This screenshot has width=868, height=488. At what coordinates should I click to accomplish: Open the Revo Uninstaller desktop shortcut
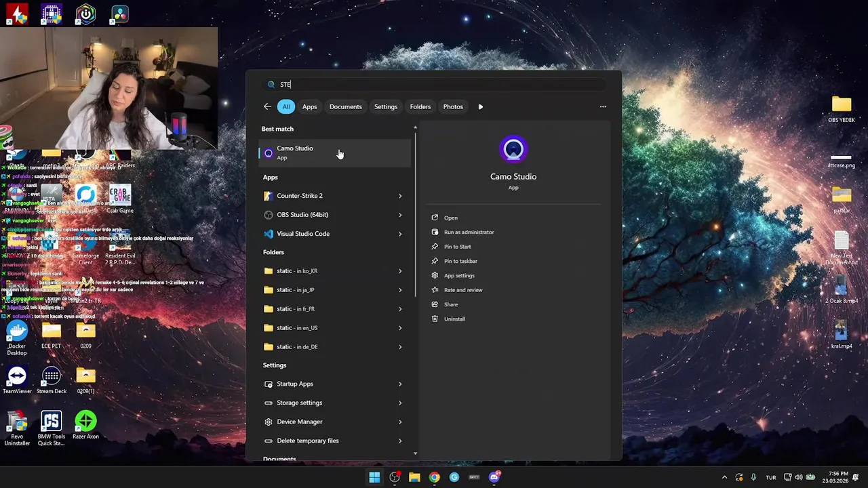click(17, 428)
